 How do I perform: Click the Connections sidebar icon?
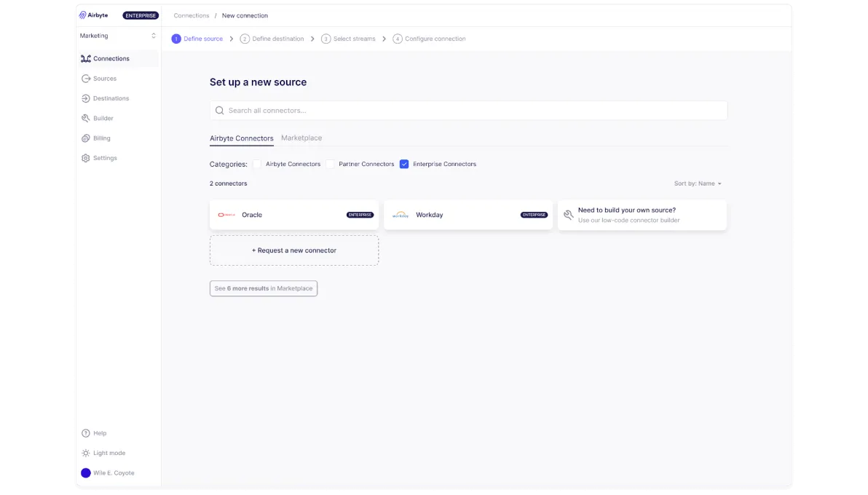86,59
